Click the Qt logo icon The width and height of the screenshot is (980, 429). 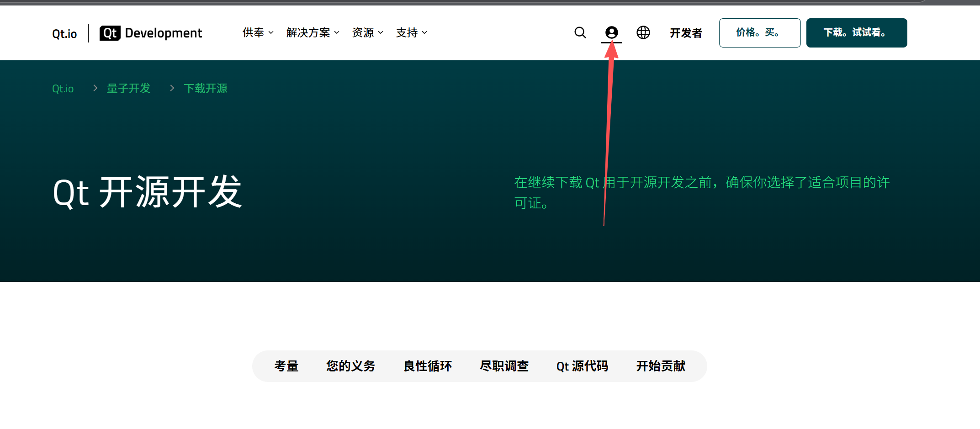[109, 32]
